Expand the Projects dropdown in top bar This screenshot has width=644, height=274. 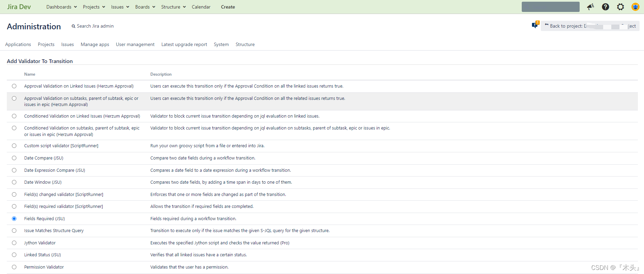94,7
